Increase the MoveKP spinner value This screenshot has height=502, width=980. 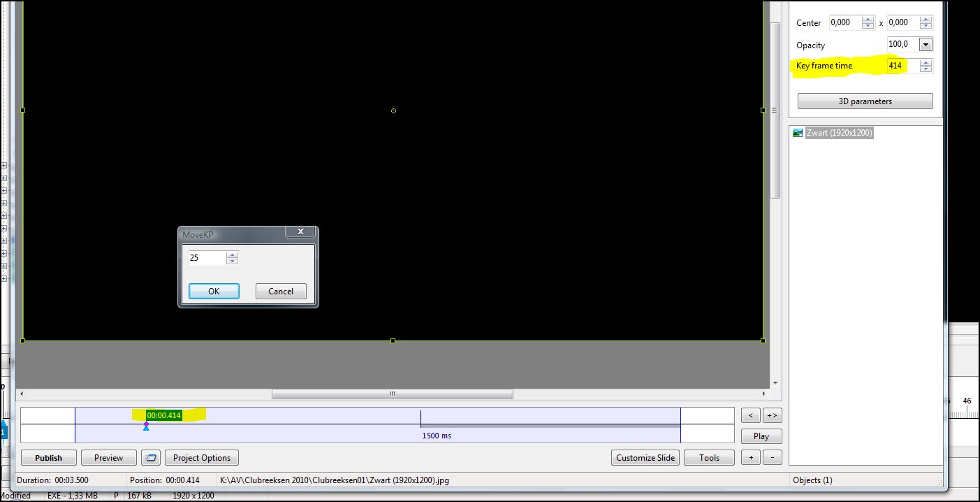233,254
